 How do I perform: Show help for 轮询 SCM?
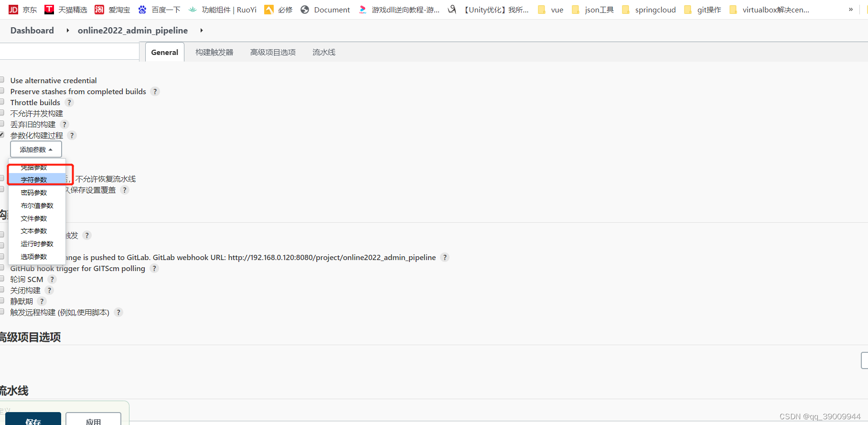pos(52,279)
